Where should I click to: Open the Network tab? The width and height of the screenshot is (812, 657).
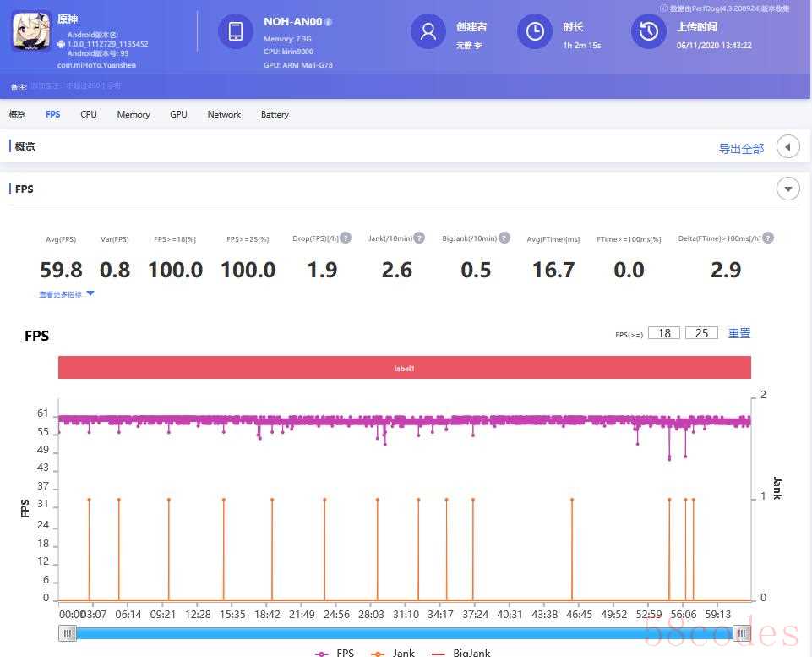[x=224, y=114]
